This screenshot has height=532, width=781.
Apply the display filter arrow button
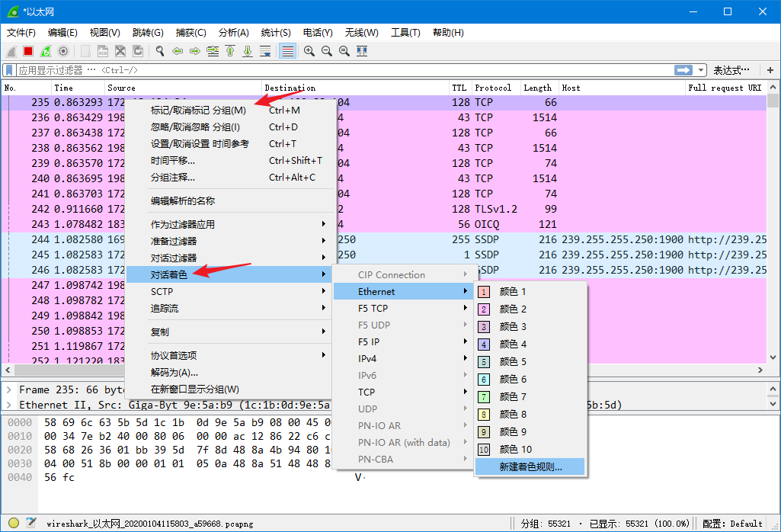(683, 70)
